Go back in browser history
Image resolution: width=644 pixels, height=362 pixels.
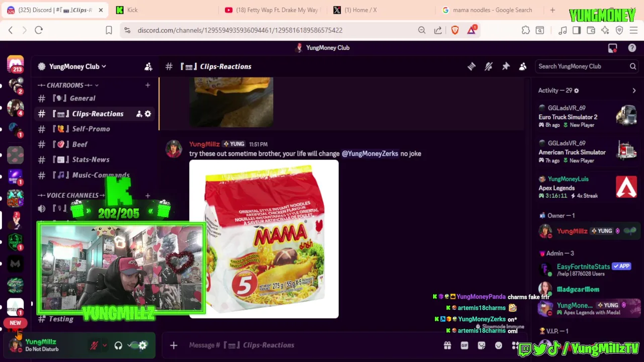(11, 30)
